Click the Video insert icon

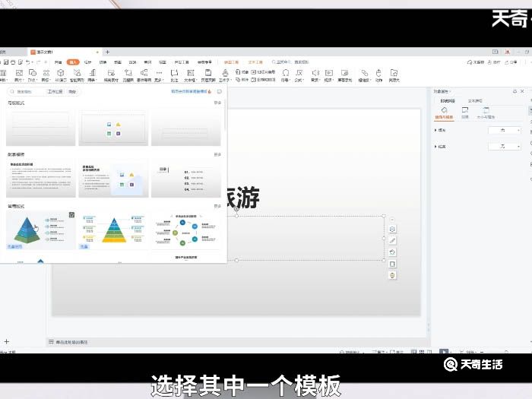[329, 73]
